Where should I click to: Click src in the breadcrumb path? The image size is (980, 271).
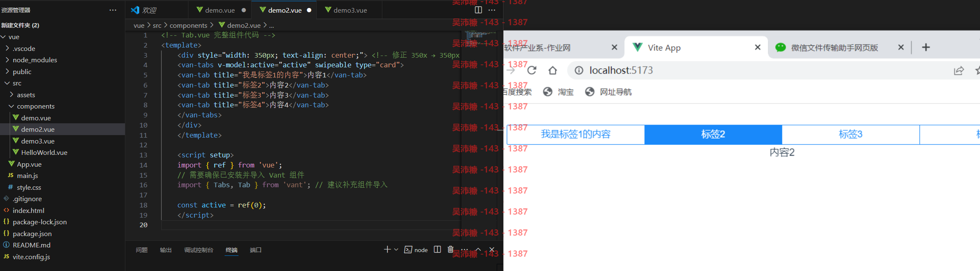(x=157, y=25)
